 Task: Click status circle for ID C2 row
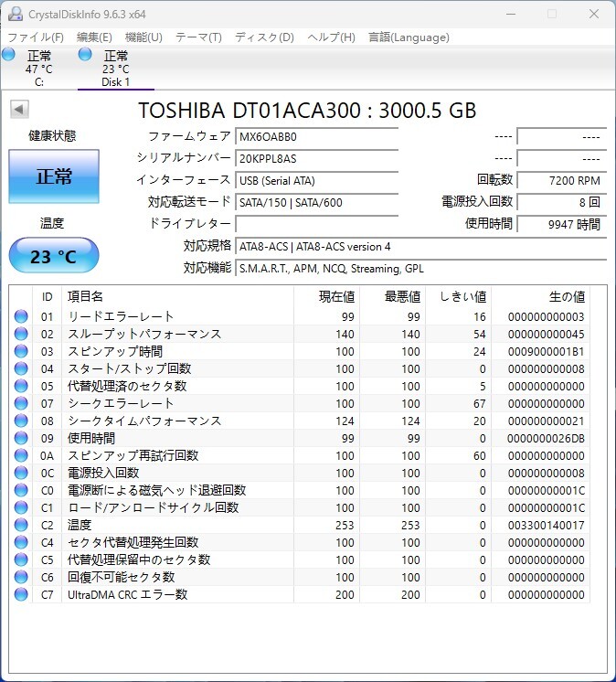pos(21,525)
